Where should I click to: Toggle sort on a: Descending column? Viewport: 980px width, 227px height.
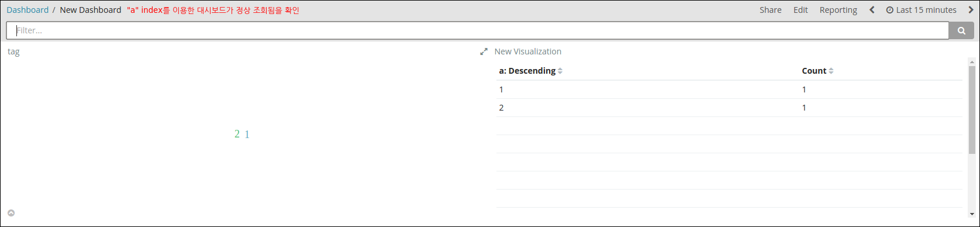pos(560,71)
